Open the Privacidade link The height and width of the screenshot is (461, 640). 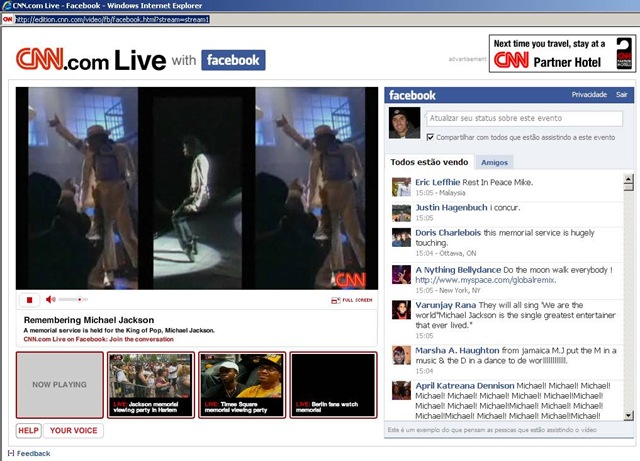[x=589, y=95]
